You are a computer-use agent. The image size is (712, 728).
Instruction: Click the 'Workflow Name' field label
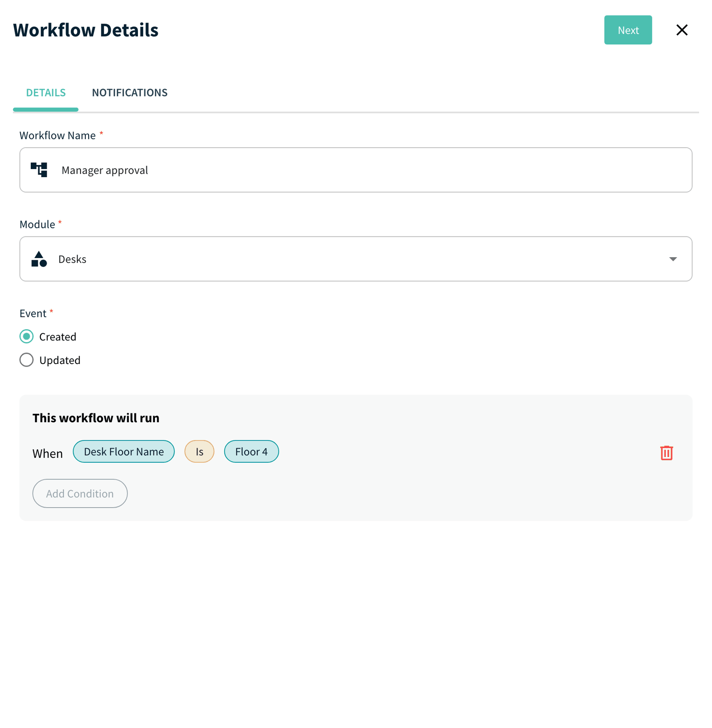click(x=57, y=135)
